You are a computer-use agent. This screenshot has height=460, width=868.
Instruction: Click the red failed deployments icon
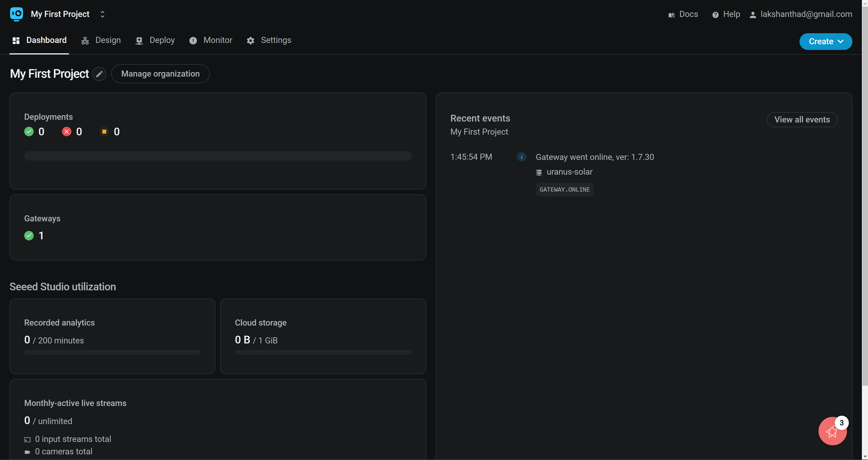coord(67,132)
